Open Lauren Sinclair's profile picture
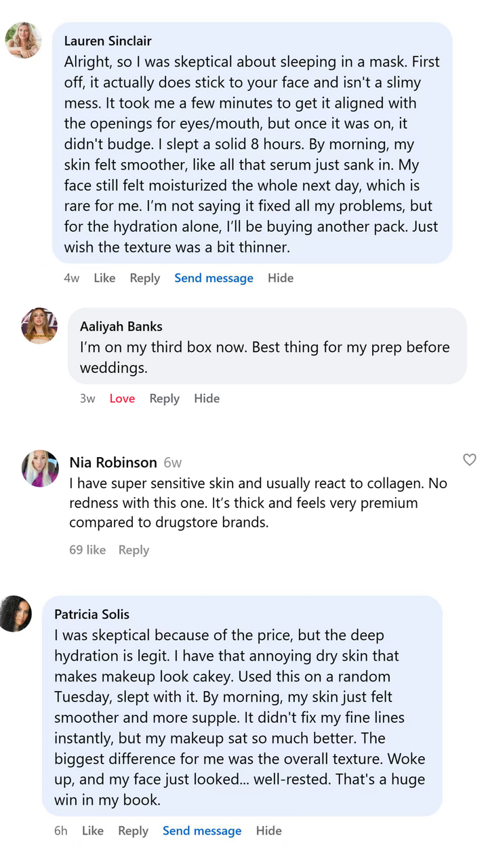488x868 pixels. click(x=24, y=41)
